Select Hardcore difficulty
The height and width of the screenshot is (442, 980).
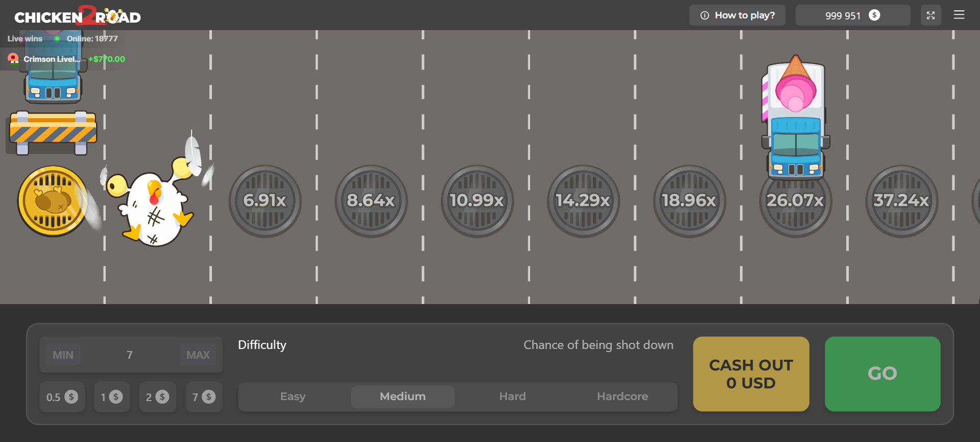coord(622,397)
